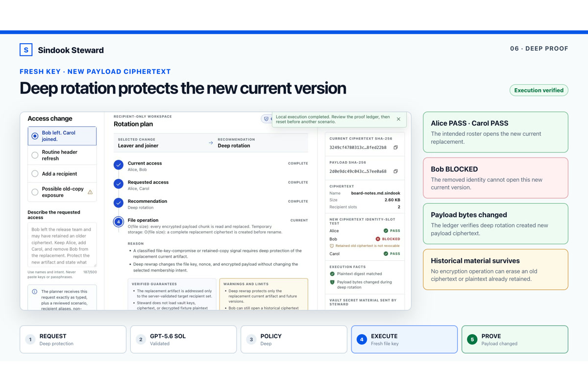Select the Routine header refresh option

point(62,155)
